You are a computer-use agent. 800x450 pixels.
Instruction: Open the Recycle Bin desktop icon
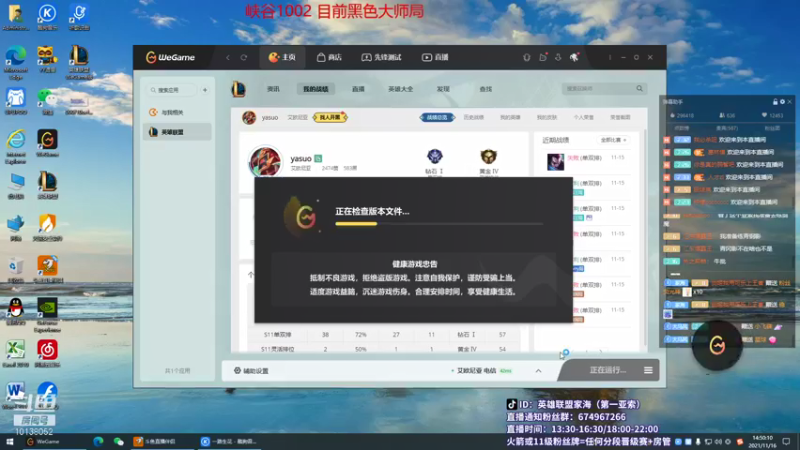click(x=15, y=270)
